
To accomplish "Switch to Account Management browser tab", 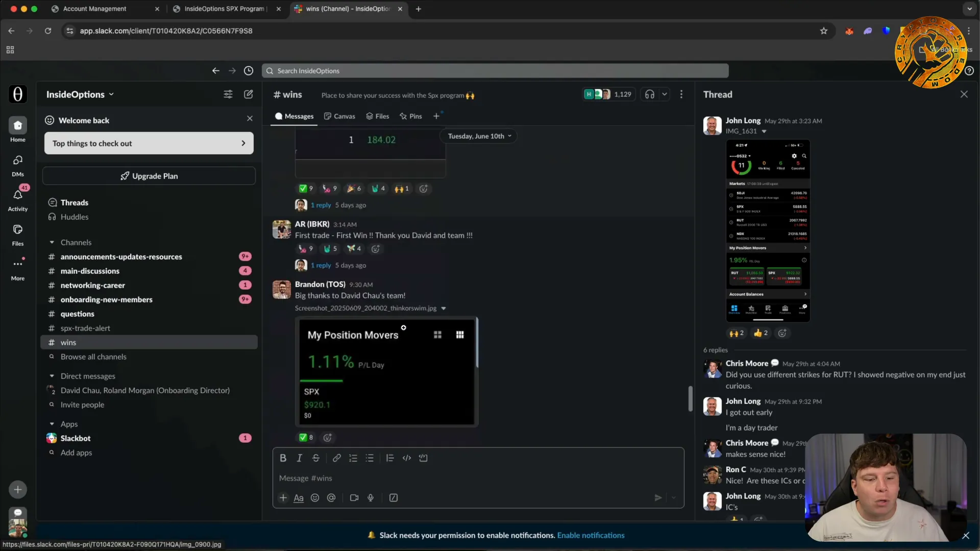I will tap(105, 9).
